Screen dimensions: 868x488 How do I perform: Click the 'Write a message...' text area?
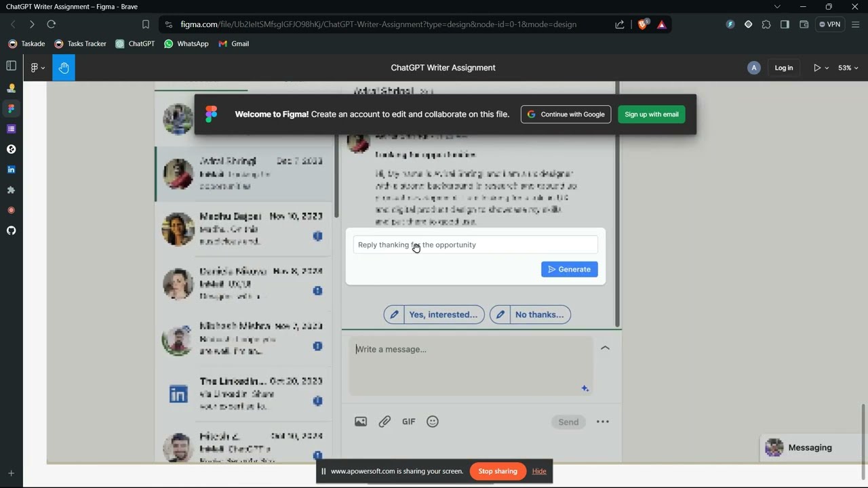pos(471,366)
